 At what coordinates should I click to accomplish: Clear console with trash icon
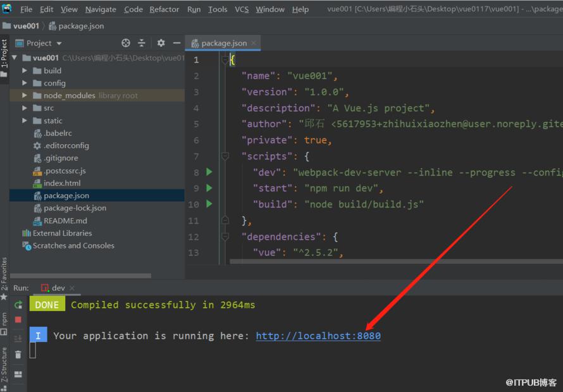click(18, 355)
